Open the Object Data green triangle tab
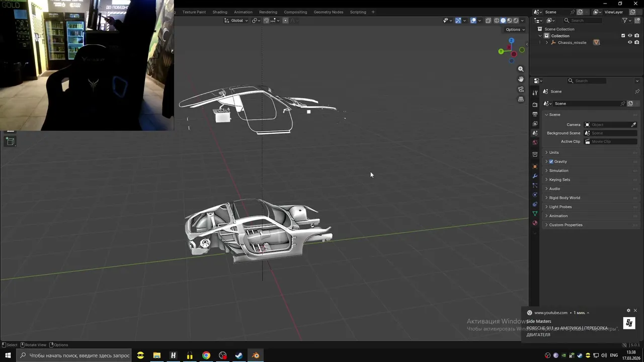The width and height of the screenshot is (644, 362). point(535,214)
